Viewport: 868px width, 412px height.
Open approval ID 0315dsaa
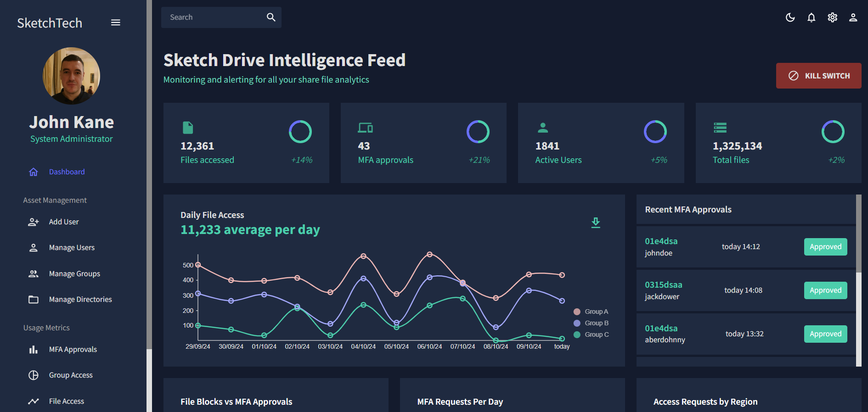(664, 285)
